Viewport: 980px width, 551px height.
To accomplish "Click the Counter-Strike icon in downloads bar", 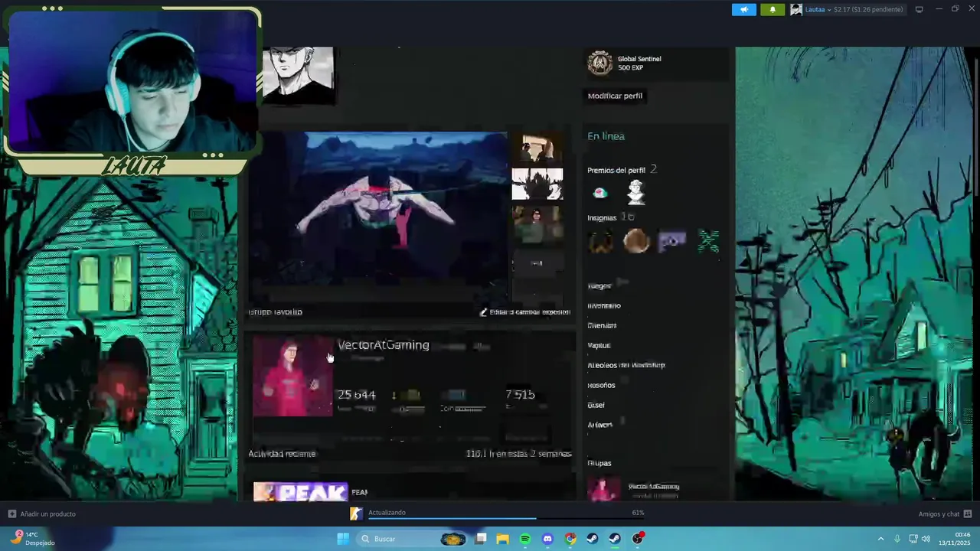I will pos(356,514).
